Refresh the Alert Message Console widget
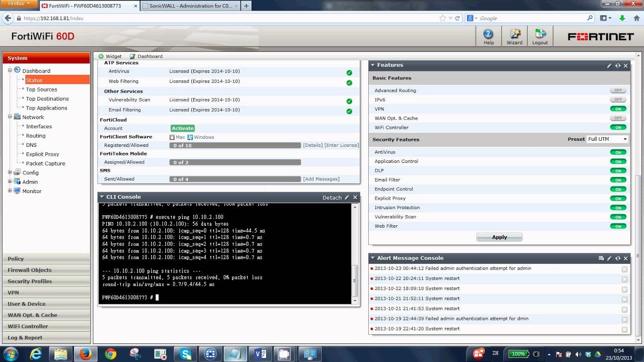Screen dimensions: 644x362 tap(618, 258)
